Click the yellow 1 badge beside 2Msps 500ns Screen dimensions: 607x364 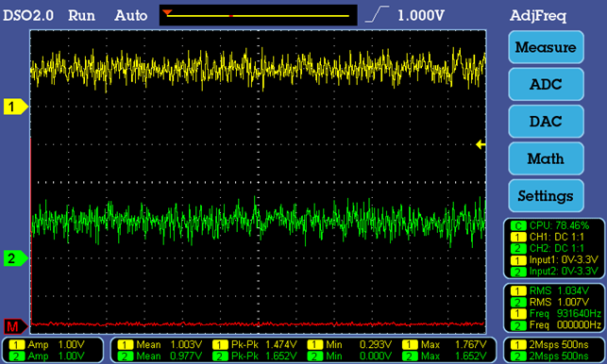point(518,344)
